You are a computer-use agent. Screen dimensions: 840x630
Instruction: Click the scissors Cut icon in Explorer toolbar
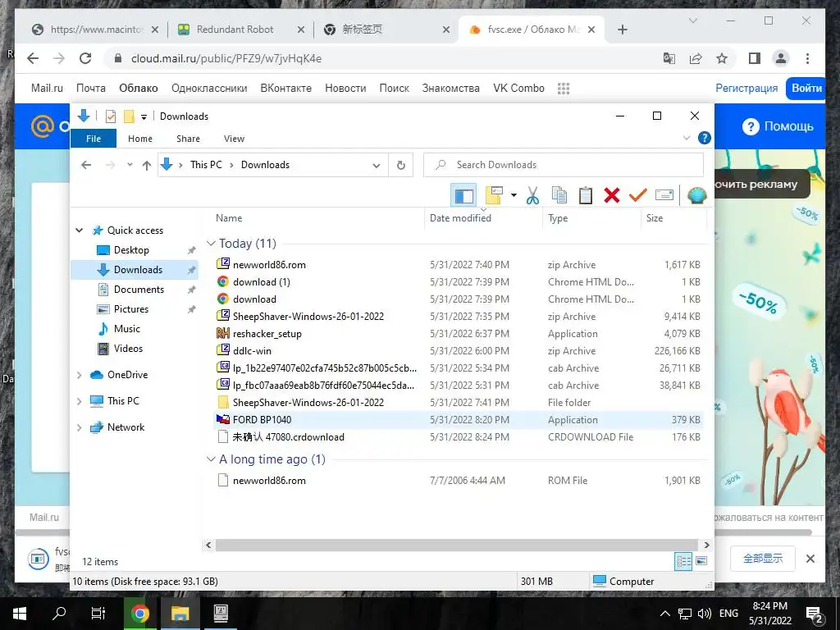point(532,195)
